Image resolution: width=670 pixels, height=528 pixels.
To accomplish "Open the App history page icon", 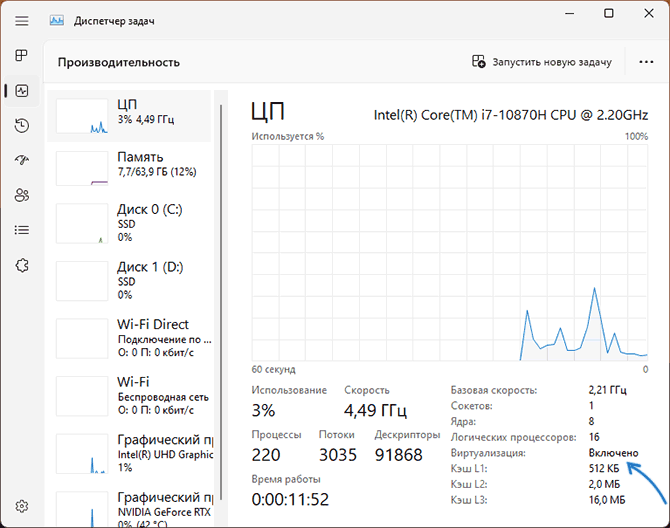I will coord(22,126).
